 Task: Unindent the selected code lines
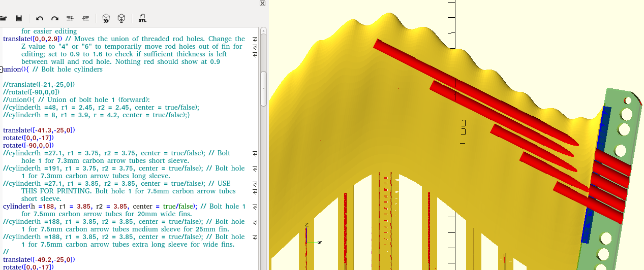tap(70, 18)
